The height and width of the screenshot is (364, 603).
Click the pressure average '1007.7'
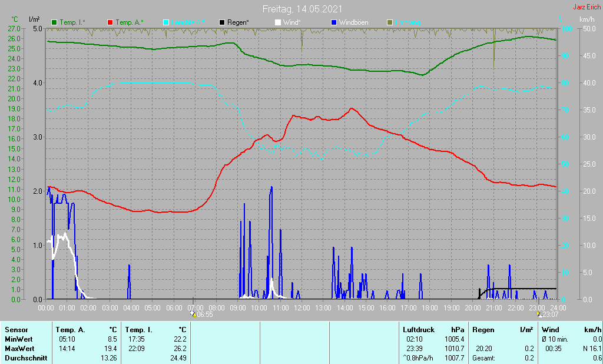pos(454,358)
